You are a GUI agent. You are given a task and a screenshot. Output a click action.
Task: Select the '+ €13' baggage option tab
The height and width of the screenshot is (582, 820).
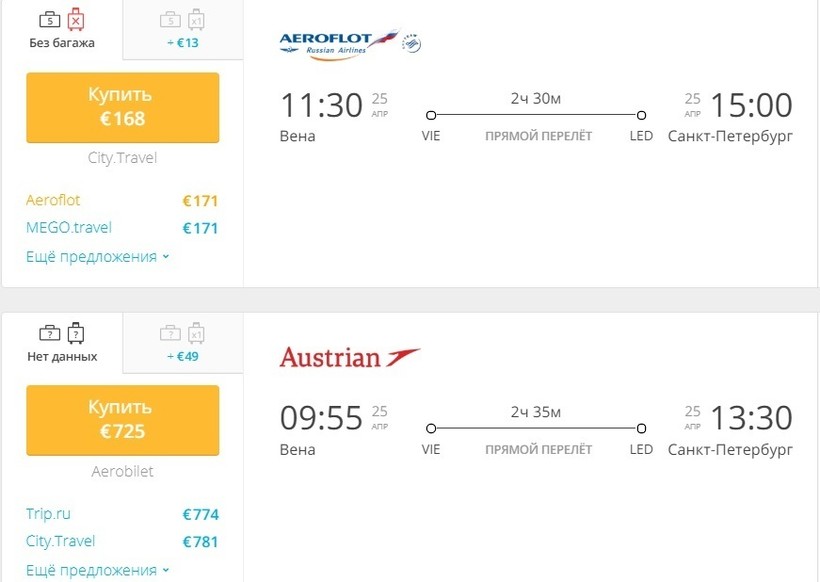(x=183, y=30)
